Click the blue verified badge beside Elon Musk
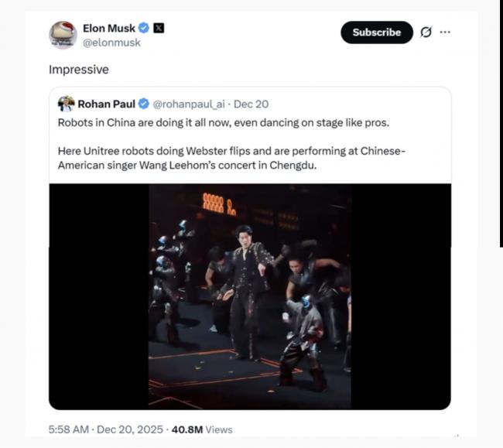503x448 pixels. pos(144,29)
